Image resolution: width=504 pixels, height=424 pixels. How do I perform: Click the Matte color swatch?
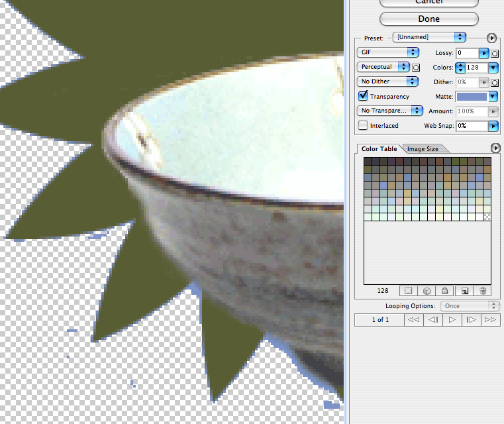pos(472,97)
